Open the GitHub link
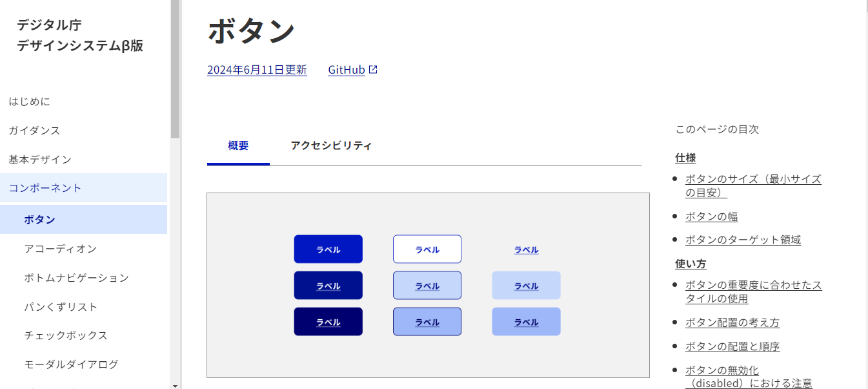The width and height of the screenshot is (868, 389). click(x=347, y=70)
